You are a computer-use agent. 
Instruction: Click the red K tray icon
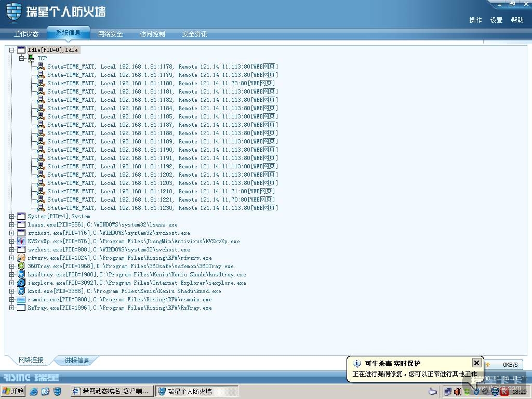(x=504, y=392)
